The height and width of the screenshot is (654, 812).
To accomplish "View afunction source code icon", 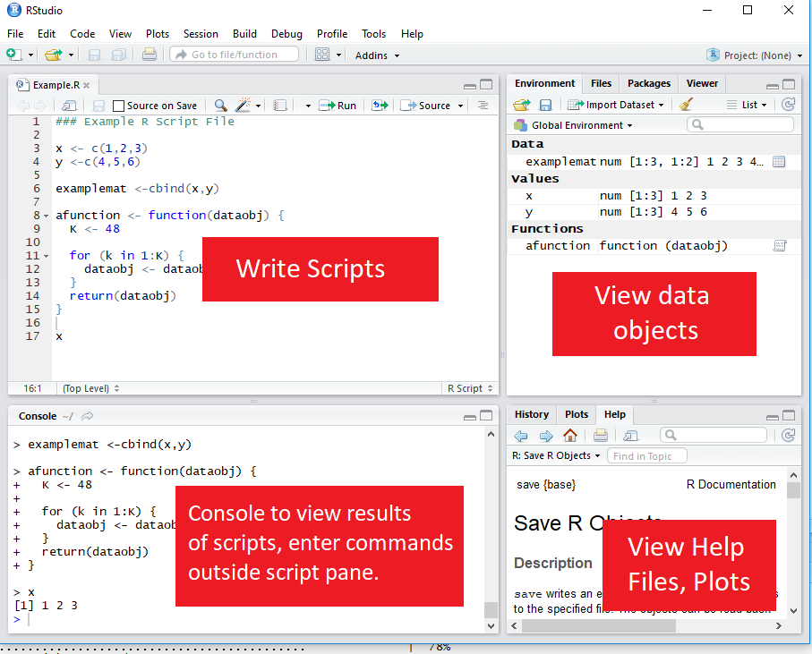I will click(x=780, y=246).
